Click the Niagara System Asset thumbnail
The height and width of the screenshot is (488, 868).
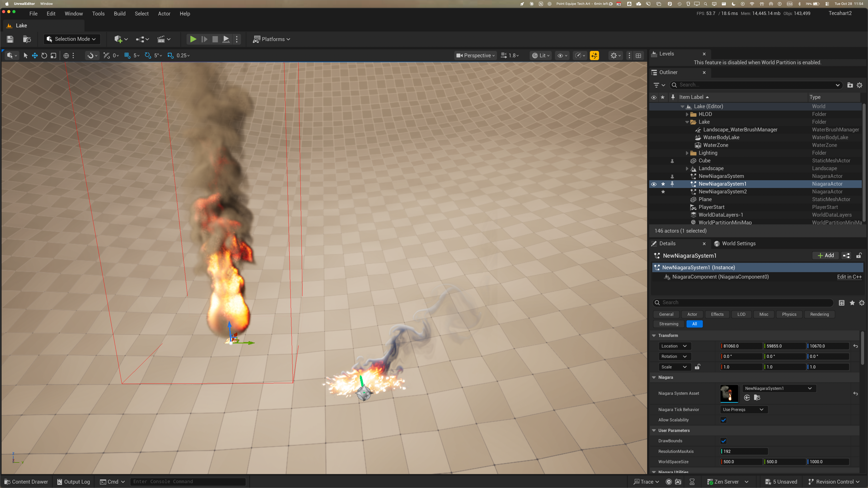click(729, 393)
